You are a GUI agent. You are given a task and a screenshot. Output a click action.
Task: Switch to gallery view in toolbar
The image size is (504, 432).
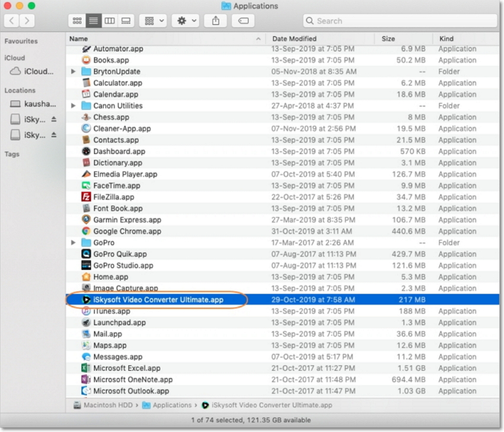click(x=125, y=21)
